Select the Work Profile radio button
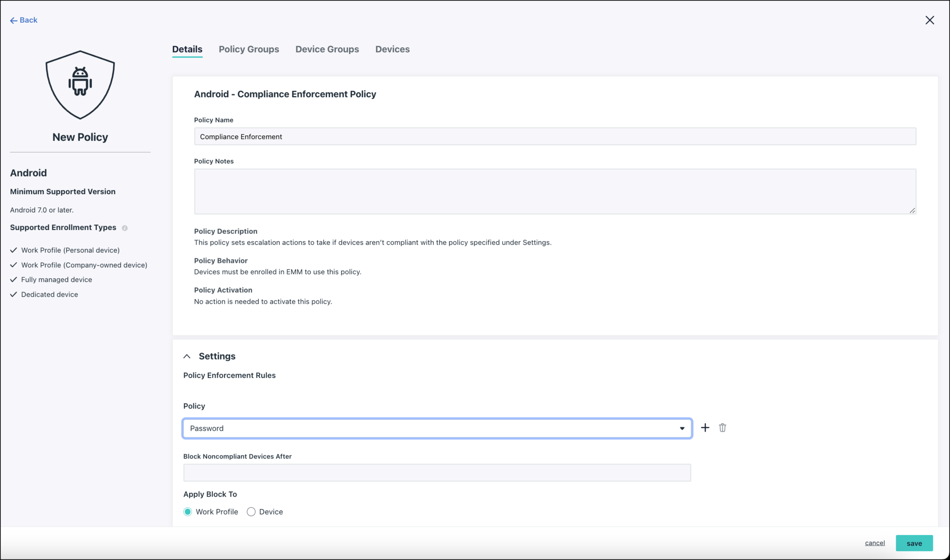The height and width of the screenshot is (560, 950). pos(188,511)
